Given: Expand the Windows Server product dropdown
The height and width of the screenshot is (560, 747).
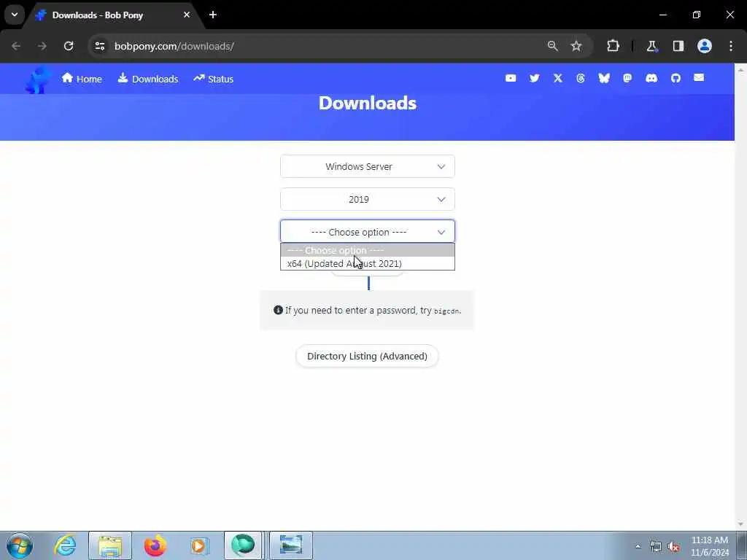Looking at the screenshot, I should (368, 166).
